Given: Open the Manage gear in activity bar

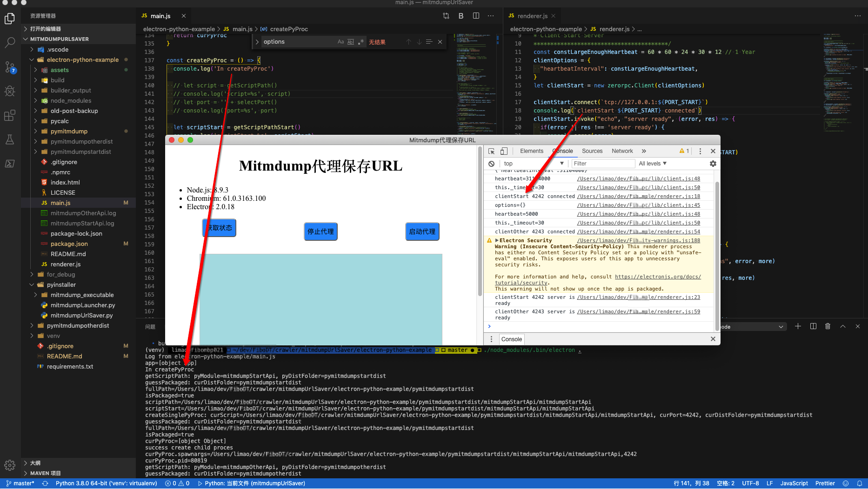Looking at the screenshot, I should pos(10,465).
